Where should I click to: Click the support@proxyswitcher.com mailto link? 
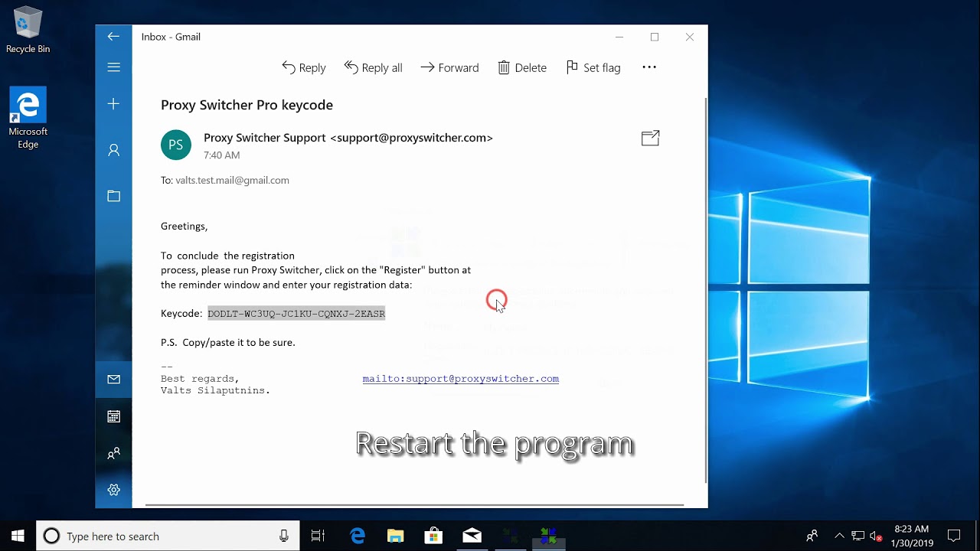460,379
